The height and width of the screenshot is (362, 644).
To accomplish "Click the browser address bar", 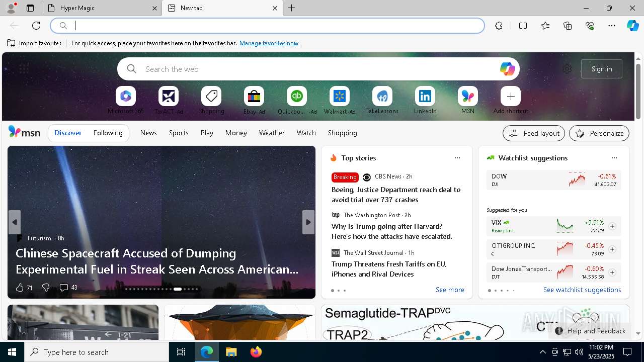I will (x=267, y=26).
